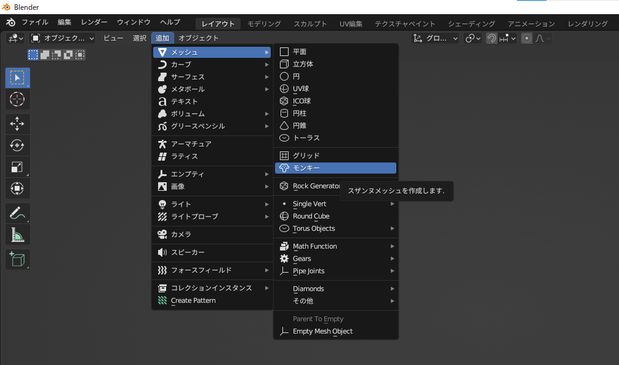The image size is (619, 365).
Task: Select the Rotate tool
Action: (17, 145)
